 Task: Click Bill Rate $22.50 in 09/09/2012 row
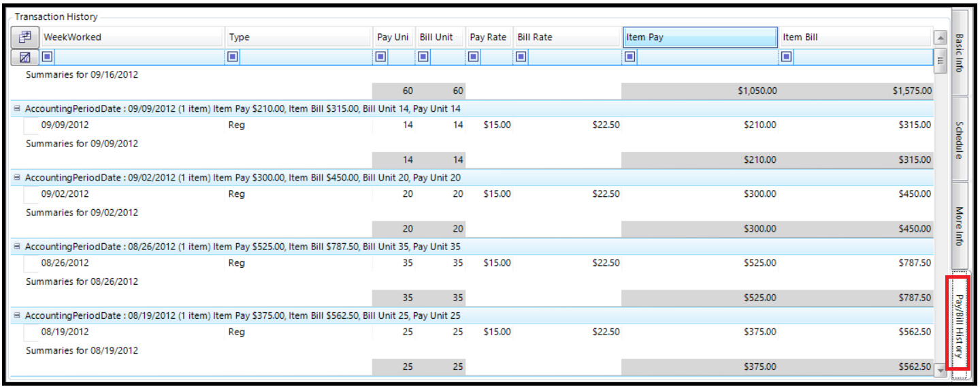point(606,125)
